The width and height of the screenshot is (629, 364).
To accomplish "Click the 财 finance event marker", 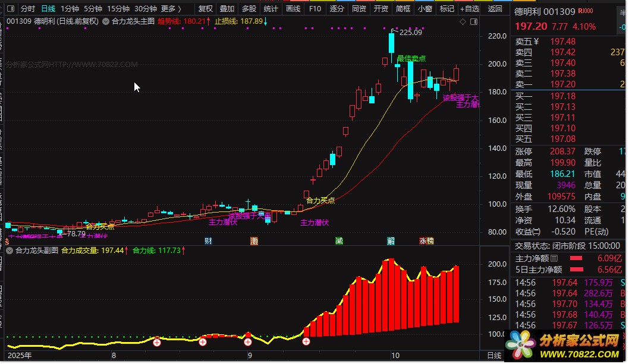I will click(x=208, y=241).
